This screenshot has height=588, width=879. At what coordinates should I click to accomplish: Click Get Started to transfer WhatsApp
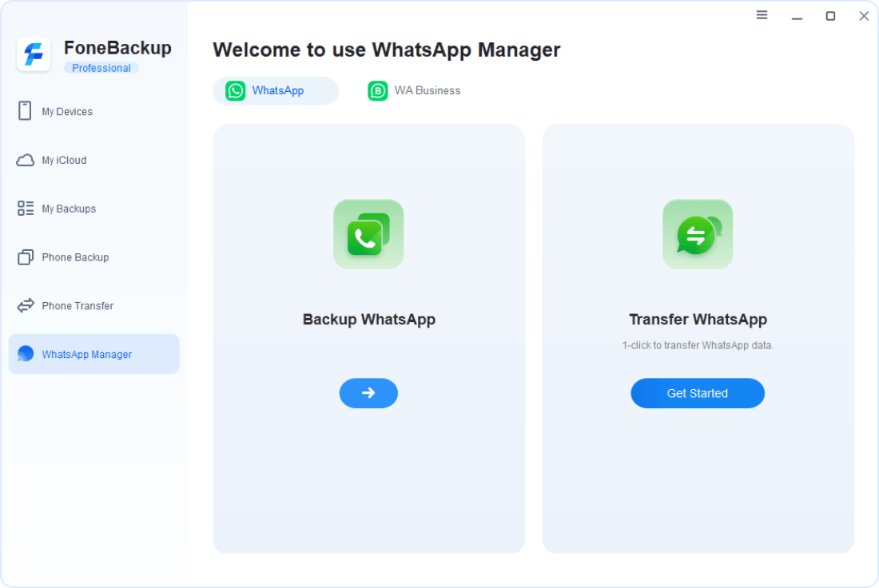tap(698, 393)
